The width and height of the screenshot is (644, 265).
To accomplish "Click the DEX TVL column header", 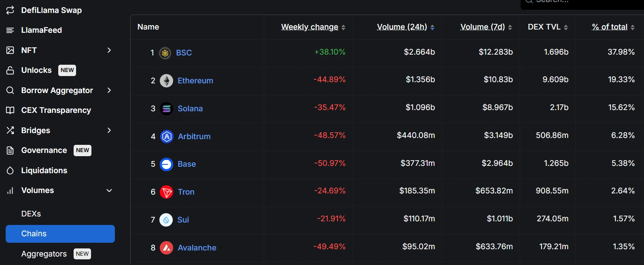I will pos(544,27).
